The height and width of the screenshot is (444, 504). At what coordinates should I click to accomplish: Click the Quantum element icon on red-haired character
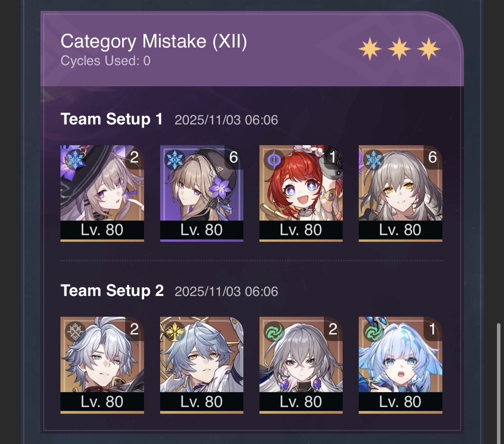point(274,160)
